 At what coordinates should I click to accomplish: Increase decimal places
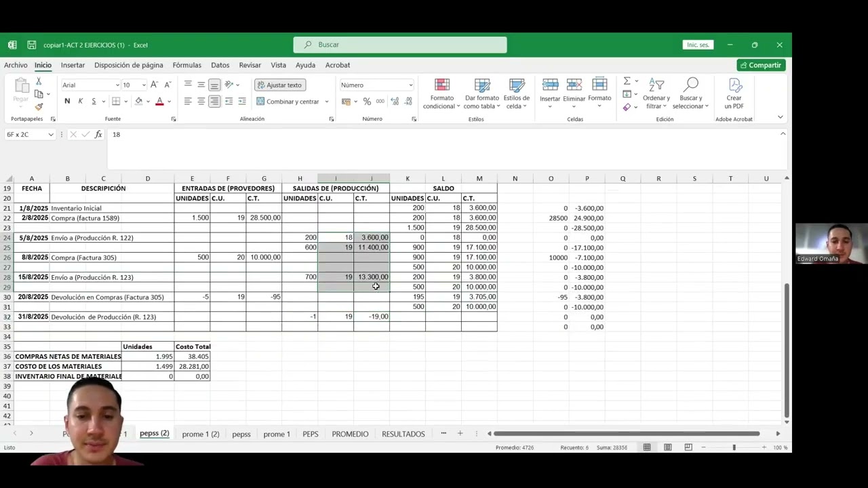point(395,101)
